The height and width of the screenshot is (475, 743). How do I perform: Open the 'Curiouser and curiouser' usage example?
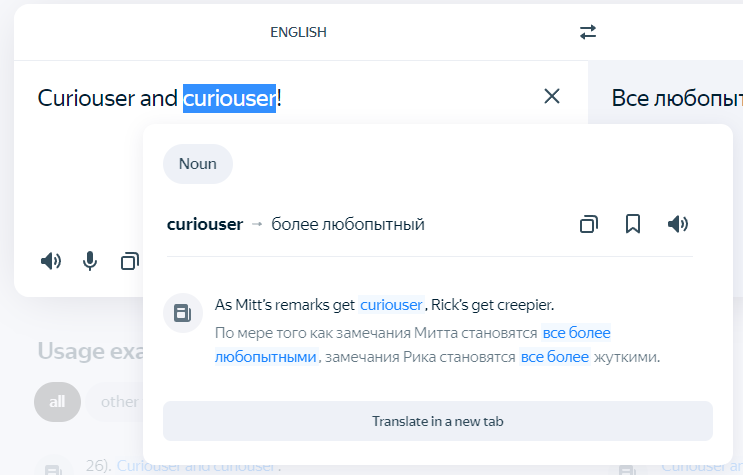coord(198,466)
